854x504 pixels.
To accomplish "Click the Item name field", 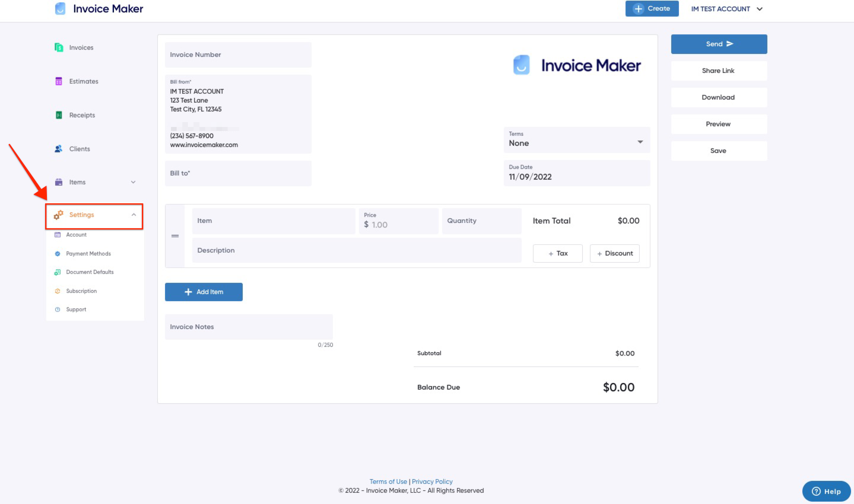I will pos(274,221).
